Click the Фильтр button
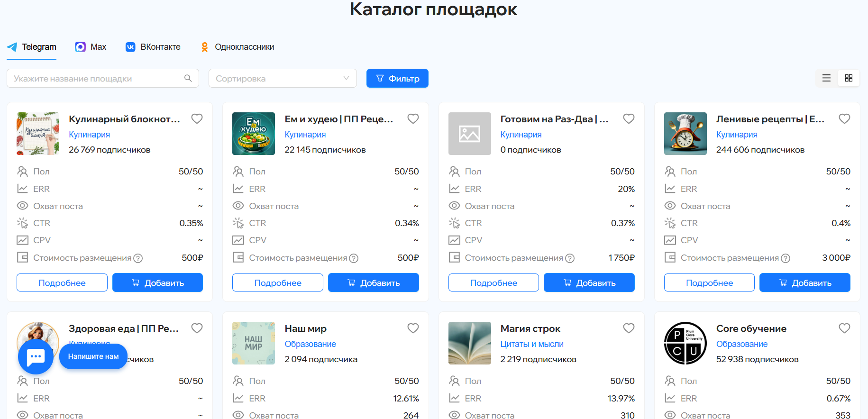 [x=397, y=78]
